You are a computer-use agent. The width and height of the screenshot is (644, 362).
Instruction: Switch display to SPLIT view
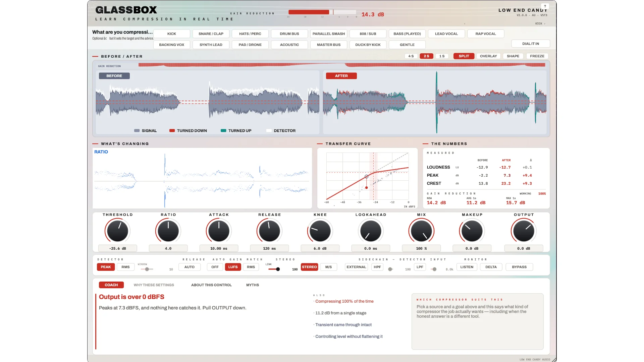(x=464, y=56)
